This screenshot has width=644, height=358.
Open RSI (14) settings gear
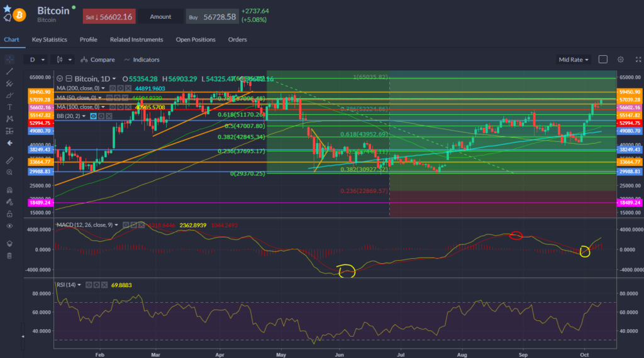click(x=96, y=285)
